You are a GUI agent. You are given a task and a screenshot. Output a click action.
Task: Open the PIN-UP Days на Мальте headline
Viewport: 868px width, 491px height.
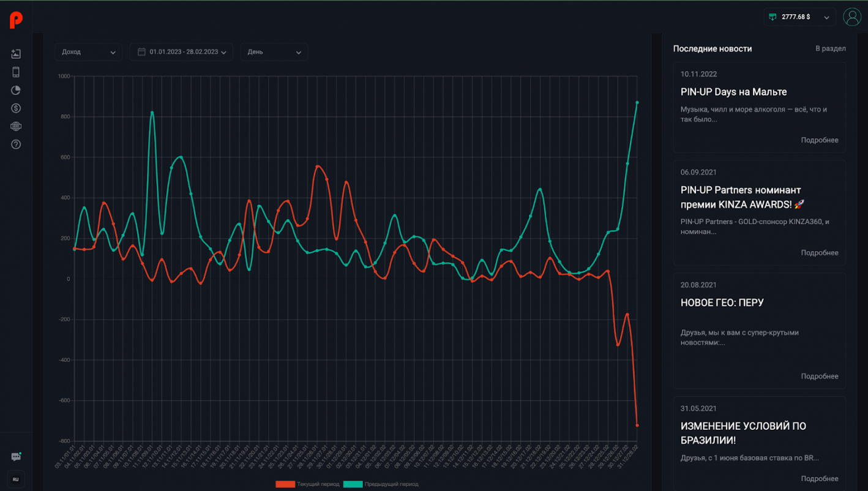[x=734, y=92]
